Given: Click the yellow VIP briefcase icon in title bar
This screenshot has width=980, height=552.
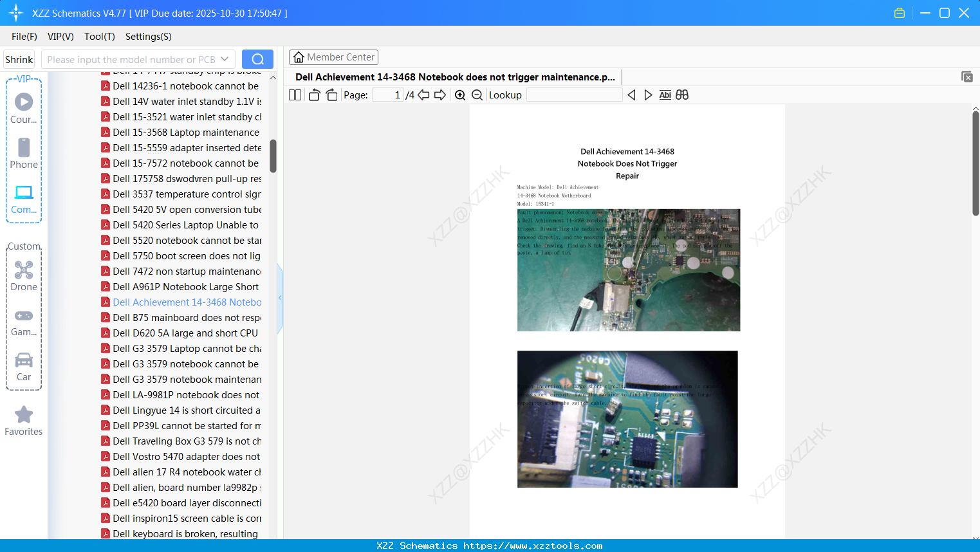Looking at the screenshot, I should pyautogui.click(x=900, y=13).
